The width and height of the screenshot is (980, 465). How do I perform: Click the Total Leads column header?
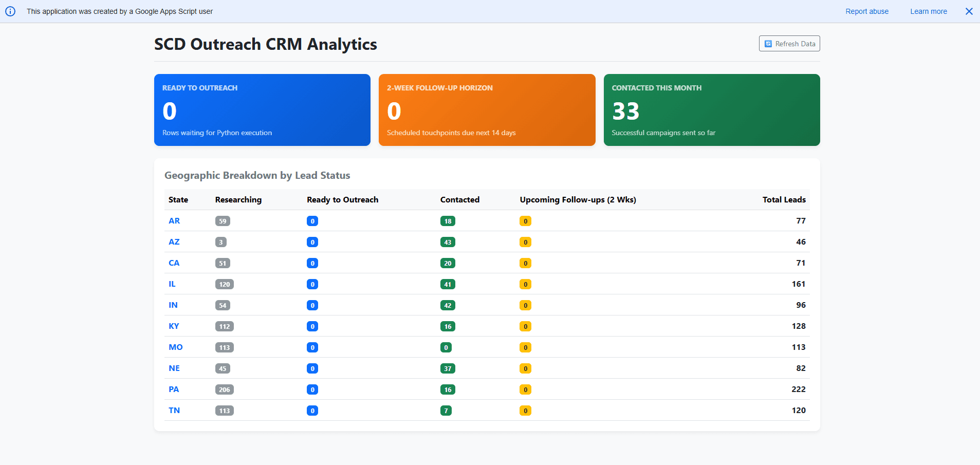coord(784,200)
